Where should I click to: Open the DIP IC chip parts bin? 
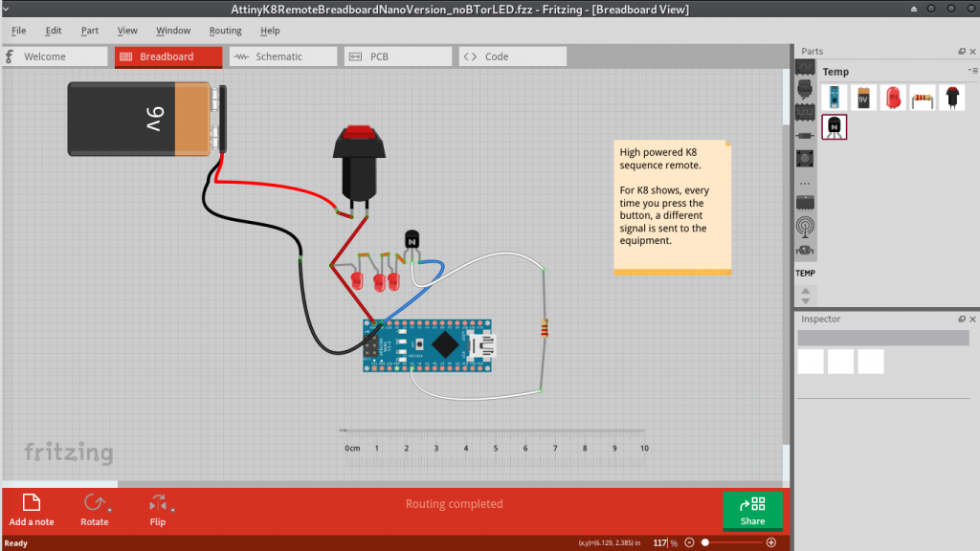[x=805, y=203]
